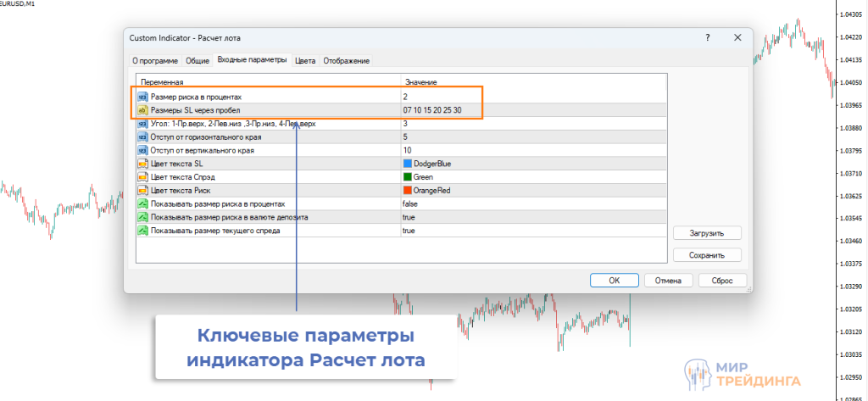Open the Green color value dropdown
Image resolution: width=868 pixels, height=401 pixels.
[x=426, y=177]
